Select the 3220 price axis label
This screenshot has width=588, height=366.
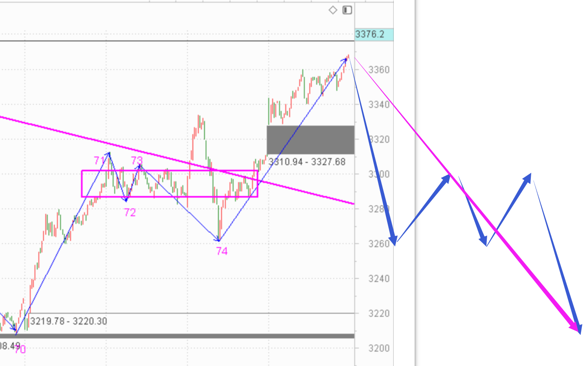coord(379,314)
